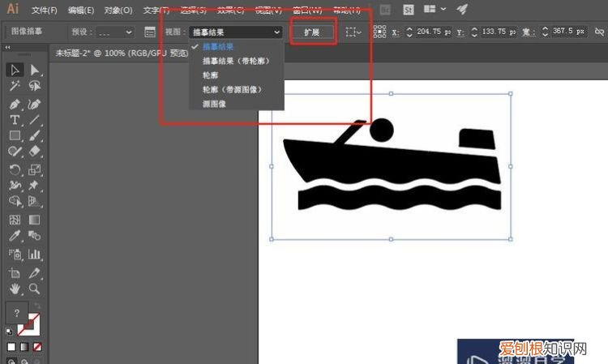Choose 描摹结果(带轮廓) option
This screenshot has width=608, height=364.
[x=237, y=61]
